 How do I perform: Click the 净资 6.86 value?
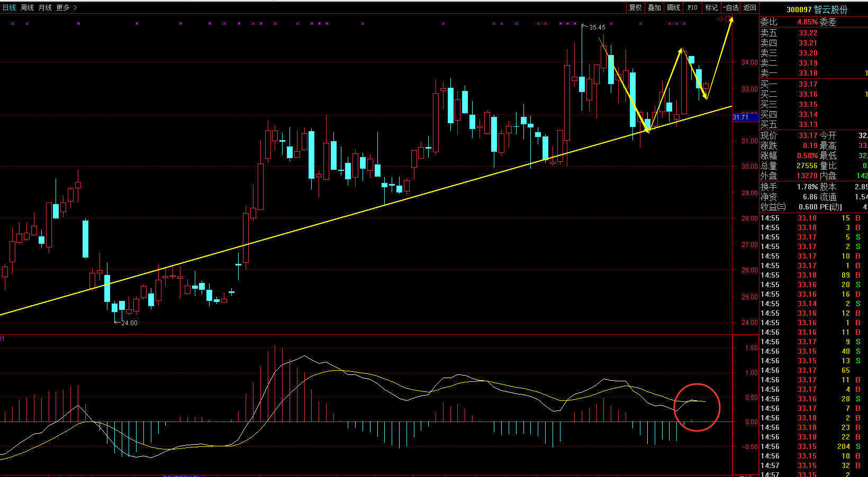[x=810, y=197]
